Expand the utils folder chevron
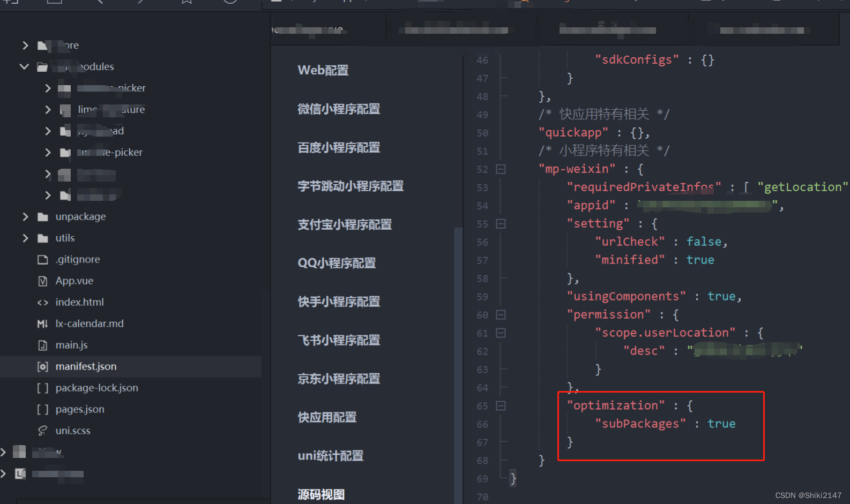Viewport: 850px width, 504px height. click(25, 238)
